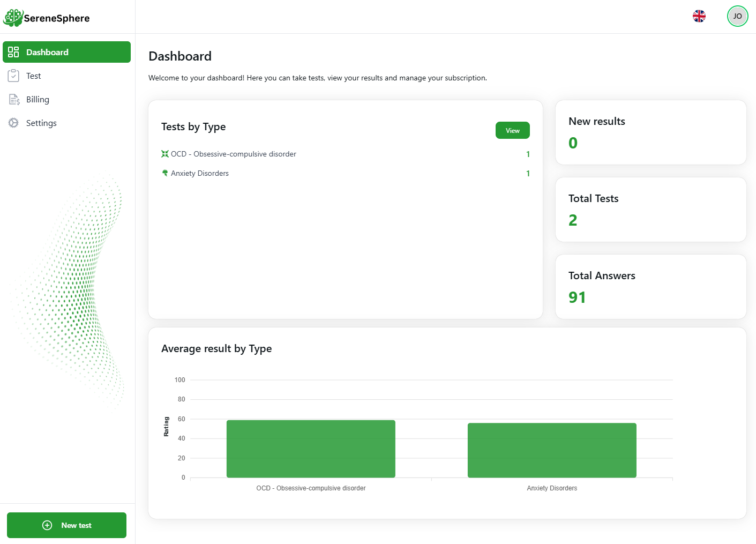Image resolution: width=756 pixels, height=544 pixels.
Task: Click the OCD - Obsessive-compulsive disorder row
Action: coord(234,154)
